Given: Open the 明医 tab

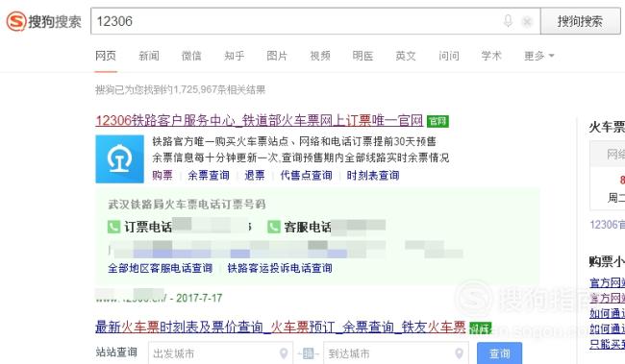Looking at the screenshot, I should tap(362, 56).
